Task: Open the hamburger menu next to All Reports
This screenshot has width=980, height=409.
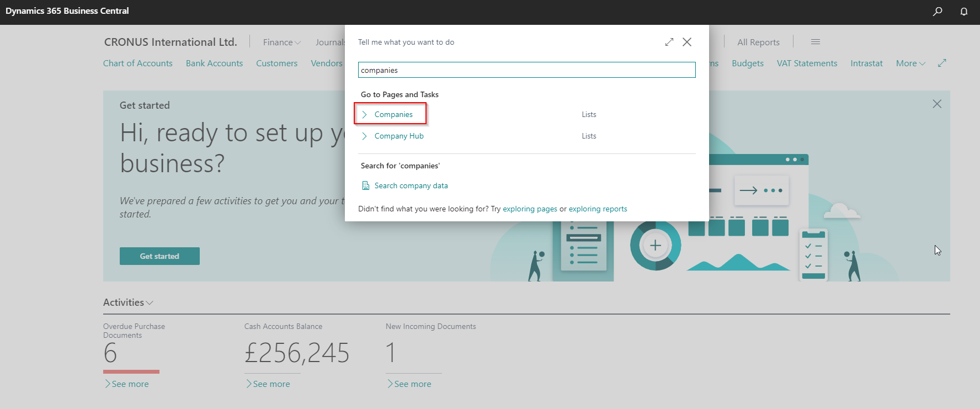Action: pyautogui.click(x=816, y=42)
